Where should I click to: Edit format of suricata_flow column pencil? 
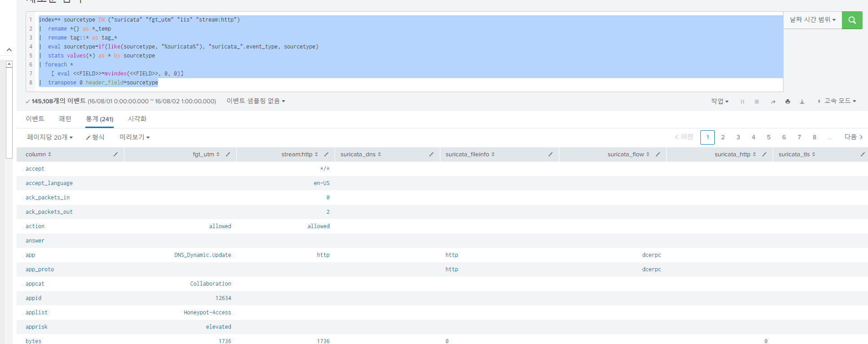pyautogui.click(x=658, y=154)
